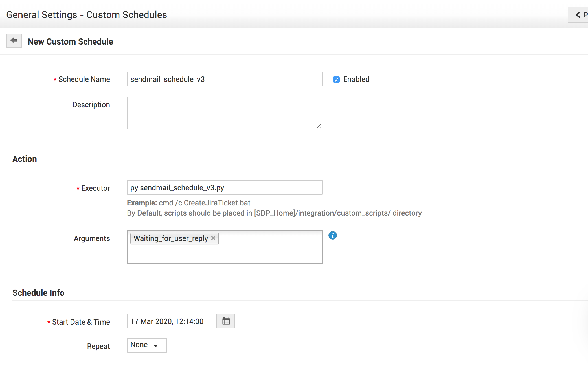Screen dimensions: 588x368
Task: Select the Waiting_for_user_reply tag text
Action: click(171, 238)
